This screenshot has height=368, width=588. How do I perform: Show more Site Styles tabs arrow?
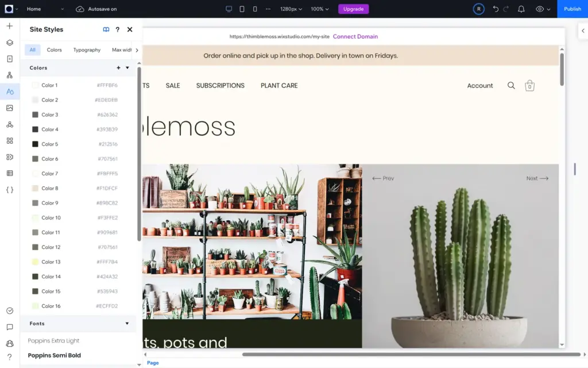pos(137,50)
